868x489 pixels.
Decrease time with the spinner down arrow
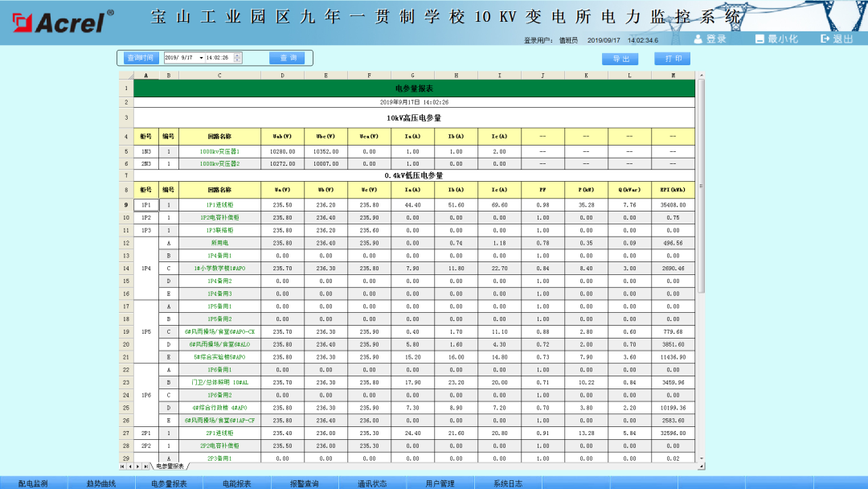(237, 60)
